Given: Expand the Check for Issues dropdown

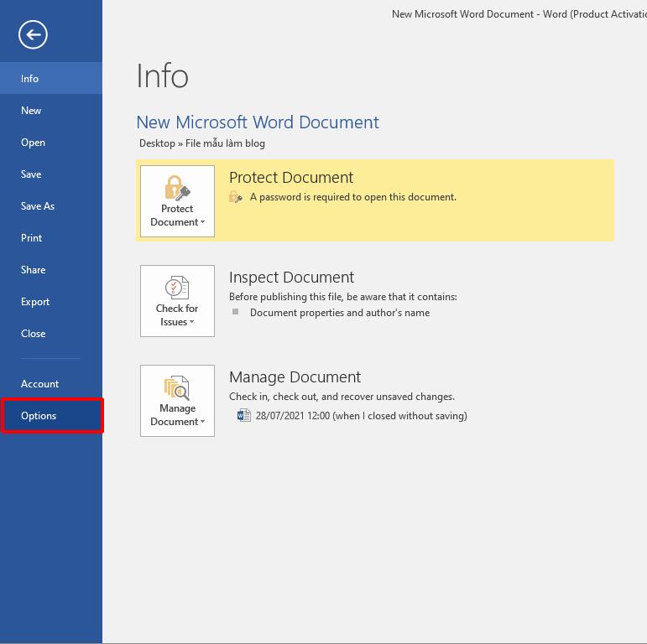Looking at the screenshot, I should pyautogui.click(x=191, y=323).
